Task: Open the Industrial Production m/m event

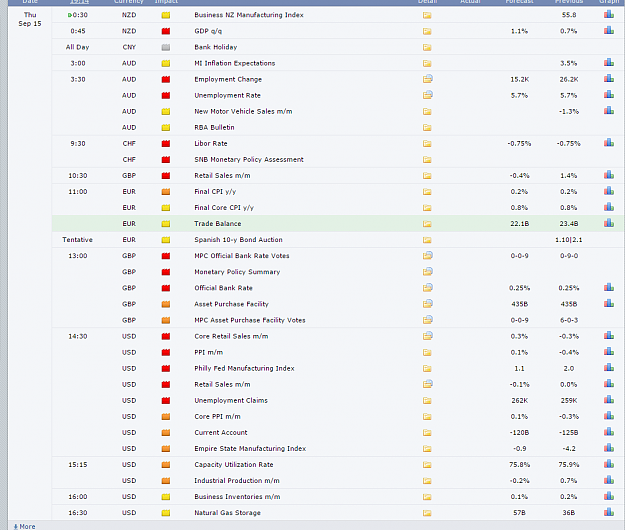Action: point(237,481)
